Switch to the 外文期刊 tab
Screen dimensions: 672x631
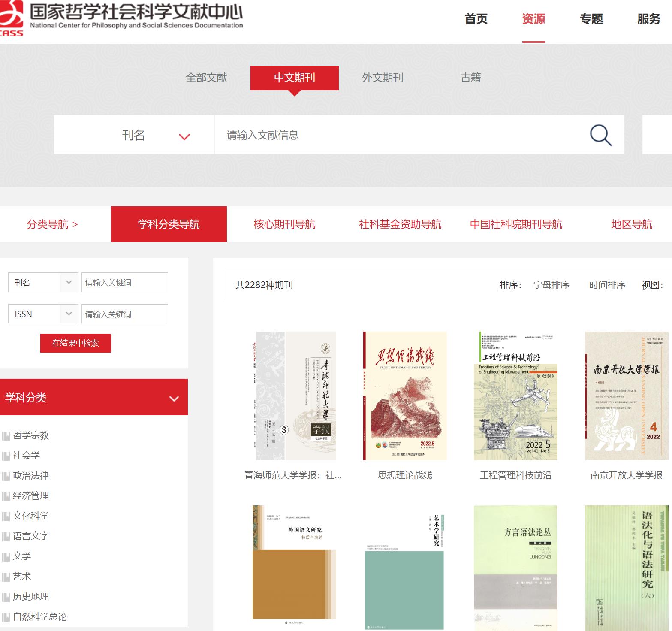pos(383,78)
